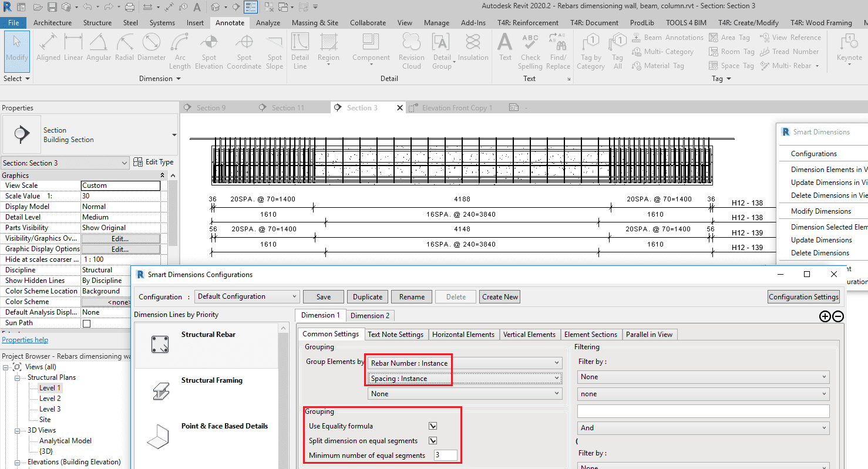Open Configuration Settings button
This screenshot has height=469, width=868.
click(803, 297)
